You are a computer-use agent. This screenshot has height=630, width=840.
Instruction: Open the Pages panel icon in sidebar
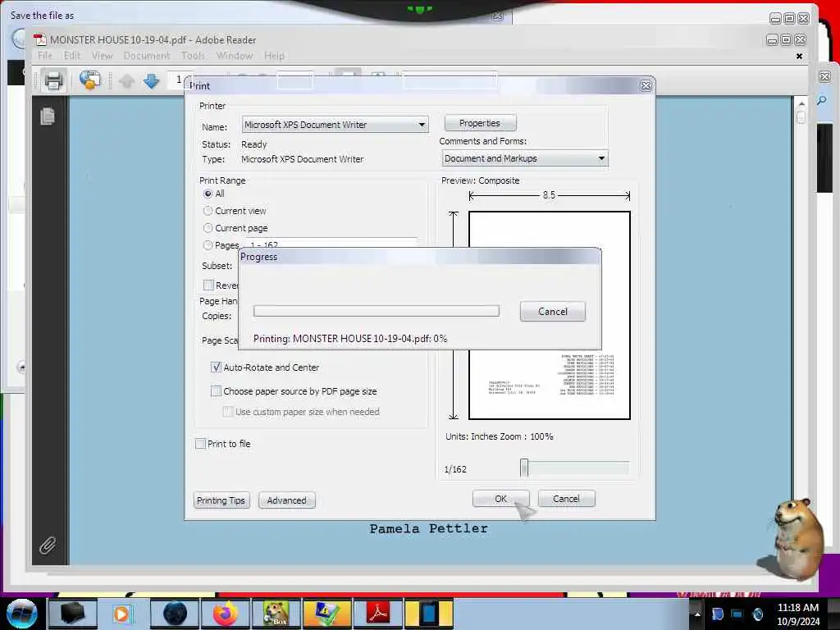47,116
